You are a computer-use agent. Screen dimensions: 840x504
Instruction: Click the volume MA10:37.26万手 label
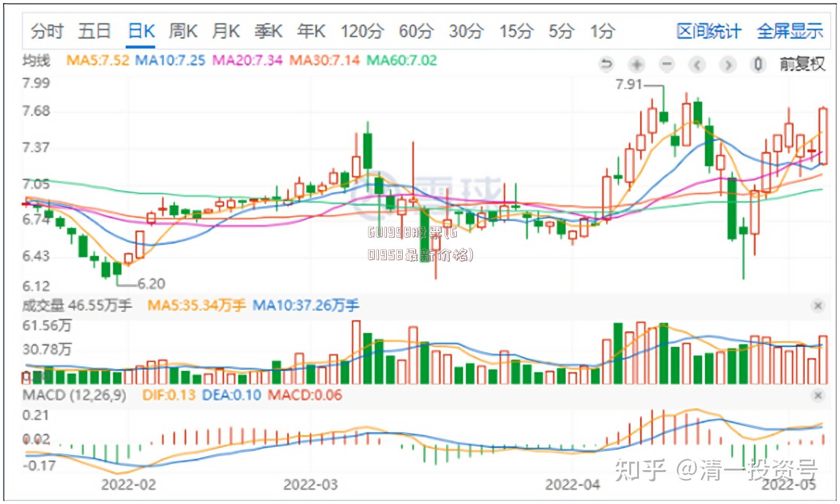(306, 305)
